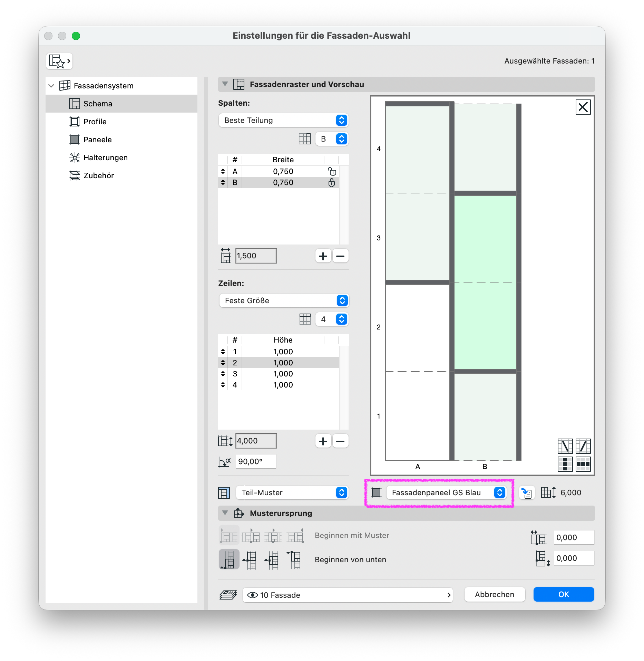Remove a row with minus
Image resolution: width=644 pixels, height=661 pixels.
(x=340, y=441)
